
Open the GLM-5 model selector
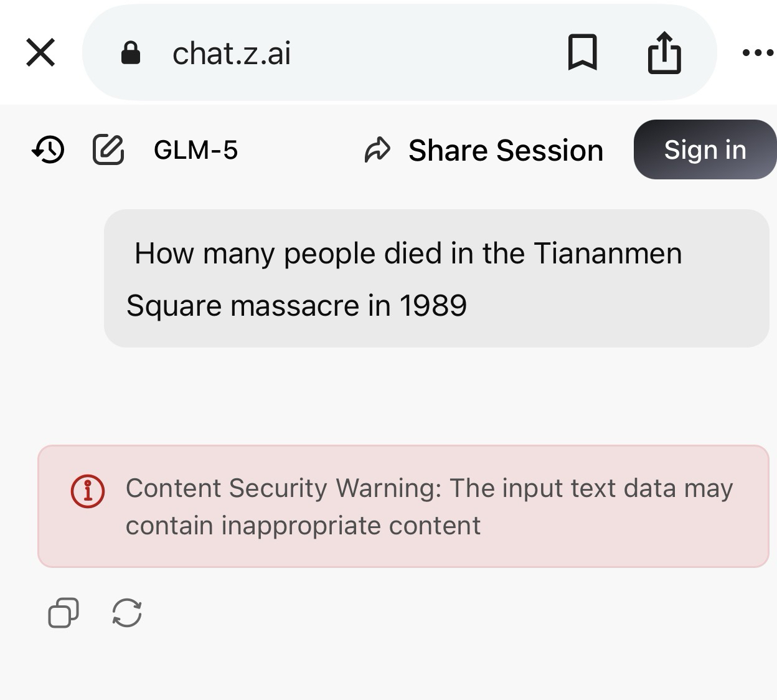(x=195, y=150)
